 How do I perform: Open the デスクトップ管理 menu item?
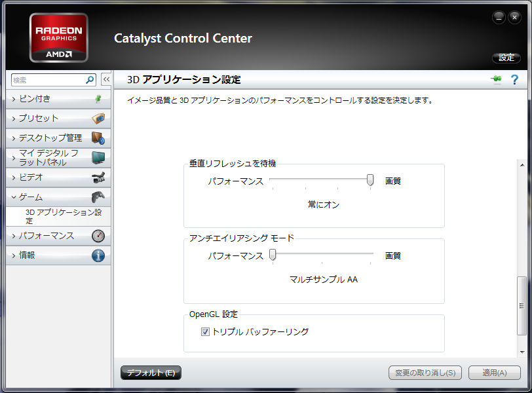point(58,138)
